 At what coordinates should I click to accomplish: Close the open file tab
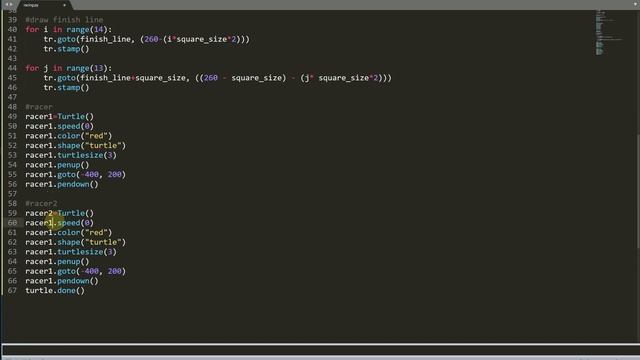coord(64,5)
